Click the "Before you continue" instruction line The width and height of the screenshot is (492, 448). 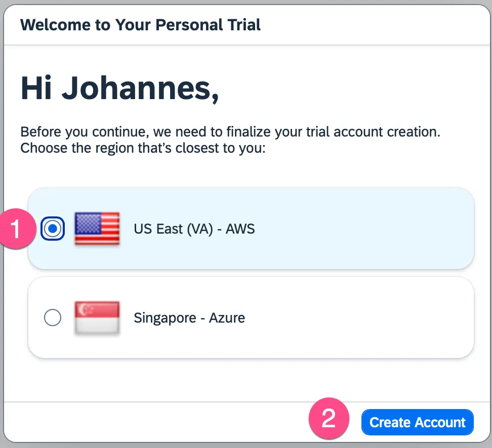(x=230, y=132)
